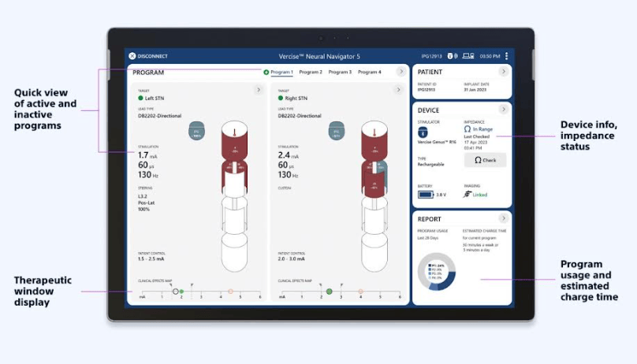
Task: Click the Left STN DB2202-Directional lead type
Action: point(160,116)
